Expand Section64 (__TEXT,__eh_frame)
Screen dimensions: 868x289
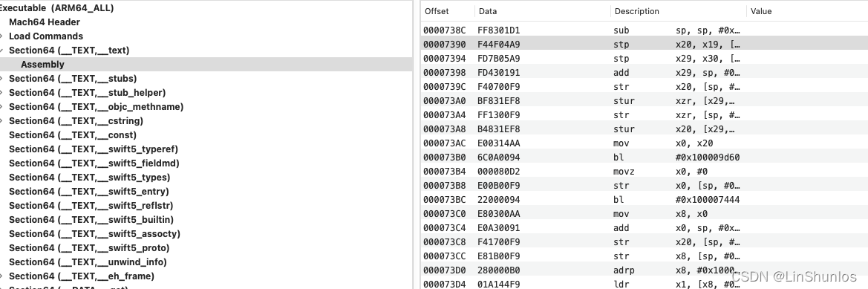point(1,276)
